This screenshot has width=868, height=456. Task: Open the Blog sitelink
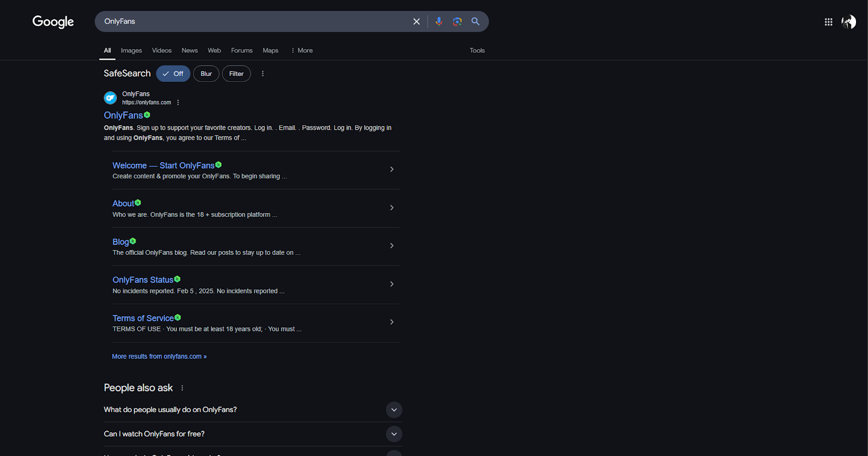120,242
